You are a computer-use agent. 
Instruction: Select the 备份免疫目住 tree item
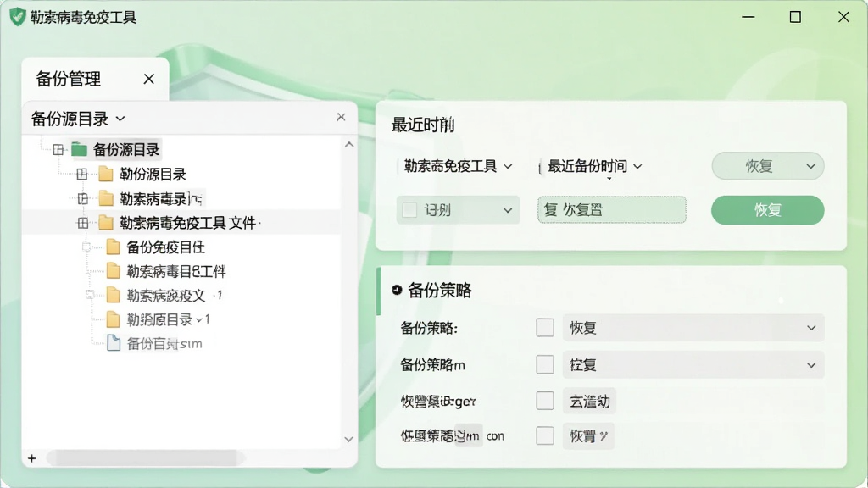(165, 247)
